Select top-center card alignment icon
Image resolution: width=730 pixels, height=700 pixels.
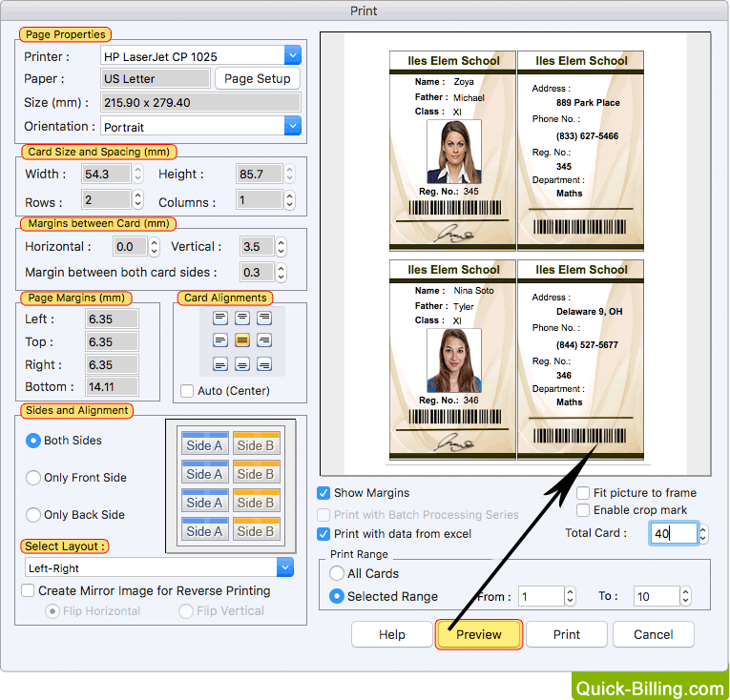pyautogui.click(x=242, y=318)
